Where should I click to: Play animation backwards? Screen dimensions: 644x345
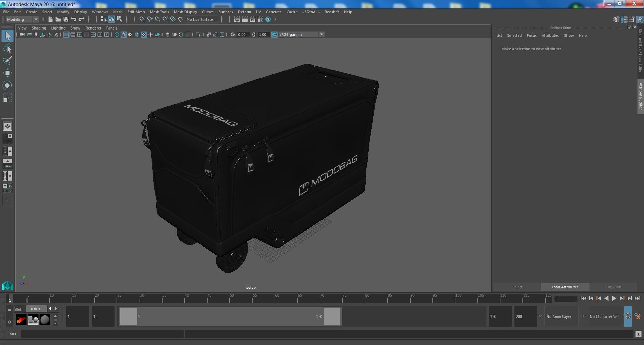(x=606, y=298)
